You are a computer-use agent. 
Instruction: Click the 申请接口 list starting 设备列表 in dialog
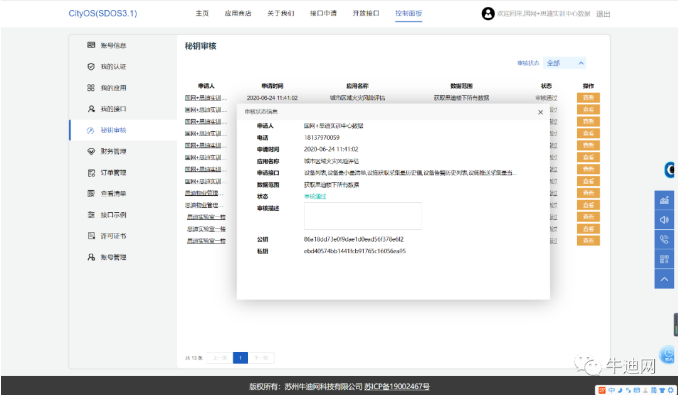[410, 173]
